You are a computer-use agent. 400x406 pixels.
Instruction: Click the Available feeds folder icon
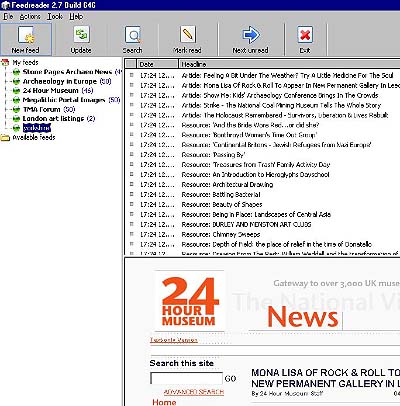pos(5,137)
